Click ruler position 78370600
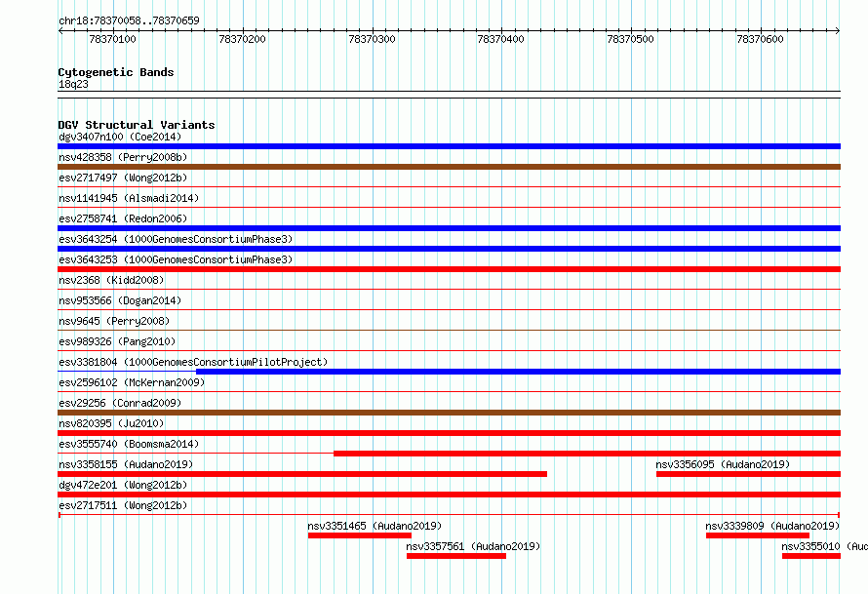The image size is (868, 594). [x=760, y=39]
